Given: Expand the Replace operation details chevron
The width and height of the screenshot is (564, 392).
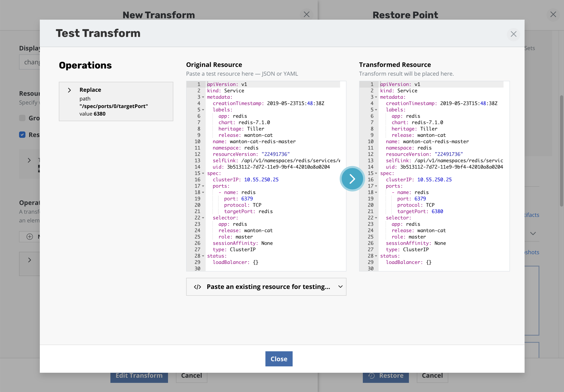Looking at the screenshot, I should pos(69,90).
